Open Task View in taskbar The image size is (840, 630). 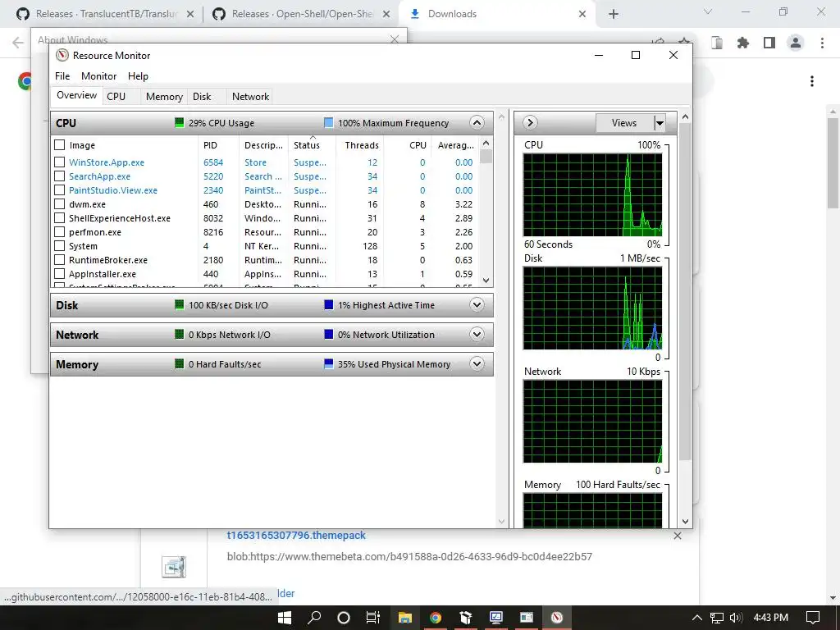click(373, 617)
